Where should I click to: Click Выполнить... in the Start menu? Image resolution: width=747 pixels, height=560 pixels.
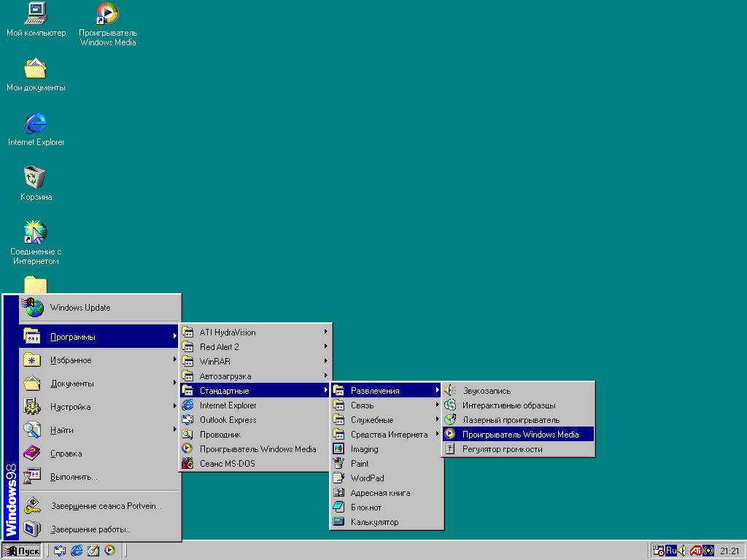coord(100,476)
